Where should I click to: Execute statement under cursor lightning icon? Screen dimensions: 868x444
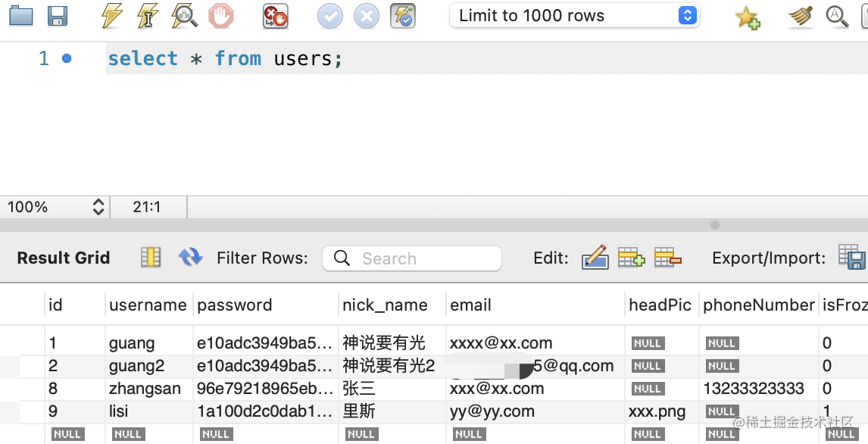coord(148,16)
